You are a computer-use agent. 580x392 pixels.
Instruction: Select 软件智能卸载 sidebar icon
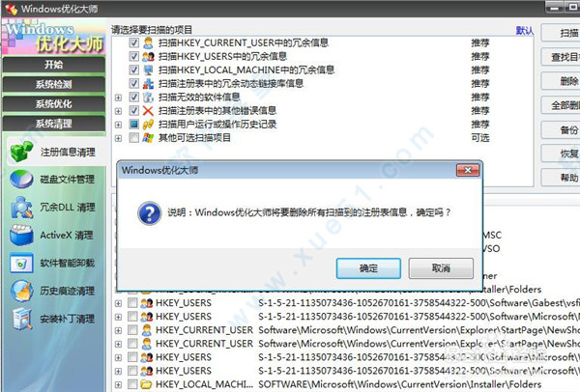coord(21,263)
